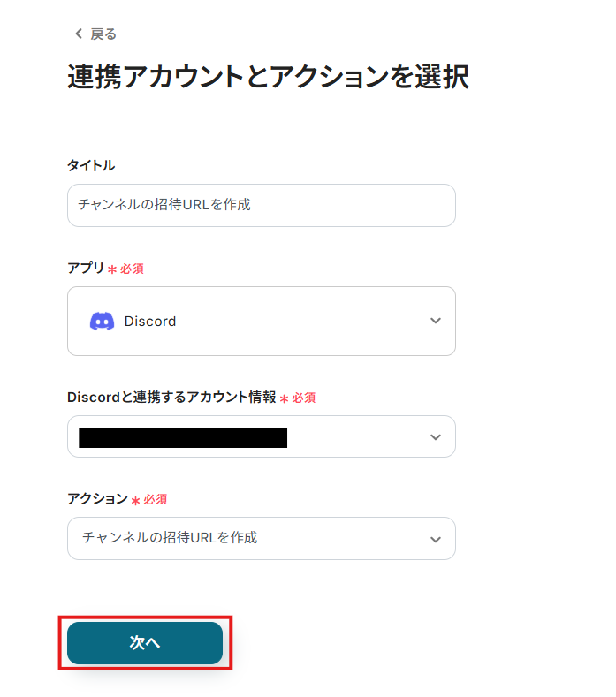Click red asterisk next to アプリ
This screenshot has width=616, height=697.
point(112,269)
